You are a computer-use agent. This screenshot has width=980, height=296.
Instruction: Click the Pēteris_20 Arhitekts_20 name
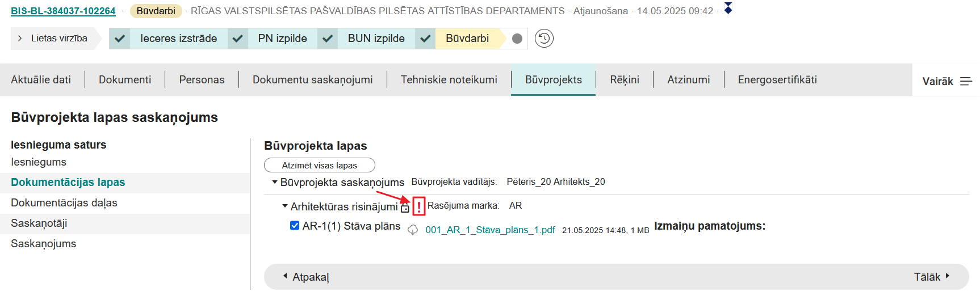[x=556, y=182]
